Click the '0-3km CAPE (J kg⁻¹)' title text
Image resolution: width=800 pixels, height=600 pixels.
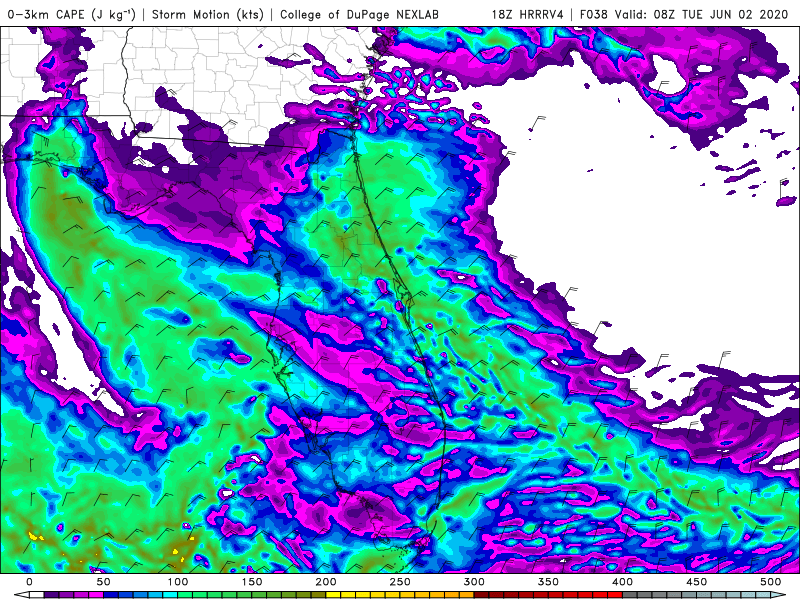tap(71, 14)
